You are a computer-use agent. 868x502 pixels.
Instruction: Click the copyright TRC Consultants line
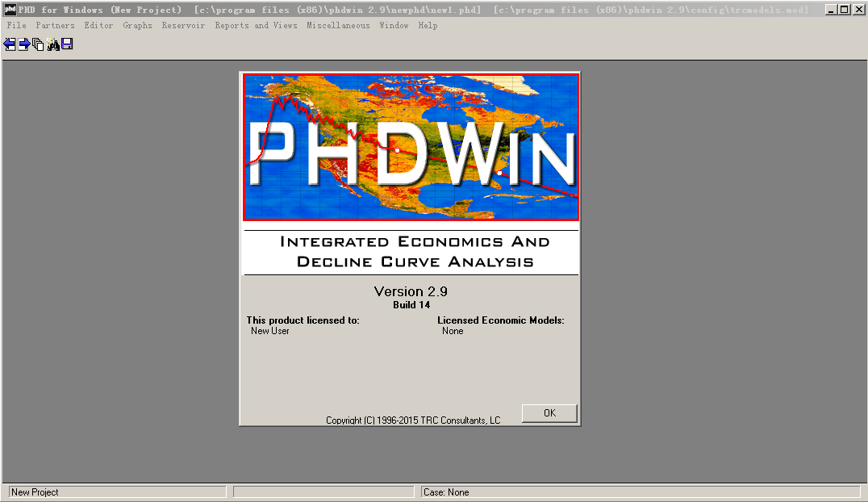tap(413, 420)
